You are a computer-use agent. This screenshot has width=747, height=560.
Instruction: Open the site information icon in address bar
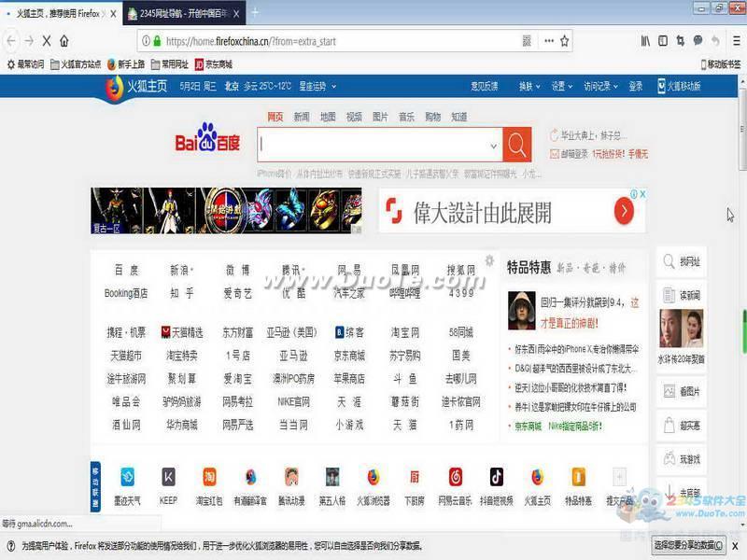147,41
